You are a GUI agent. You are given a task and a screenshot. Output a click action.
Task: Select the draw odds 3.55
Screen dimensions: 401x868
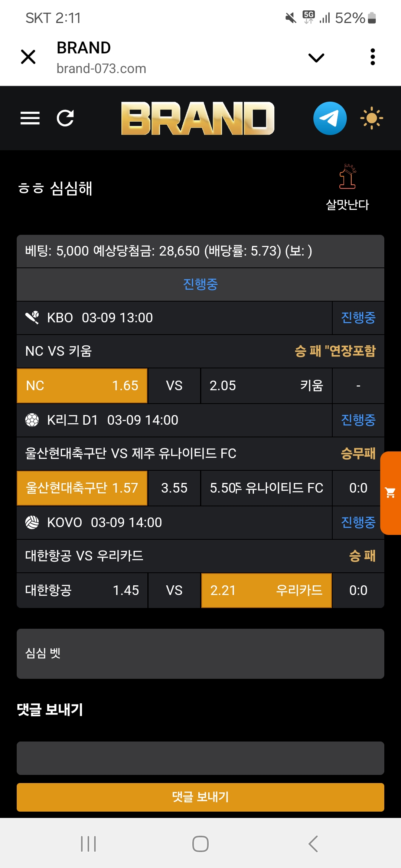pyautogui.click(x=174, y=488)
